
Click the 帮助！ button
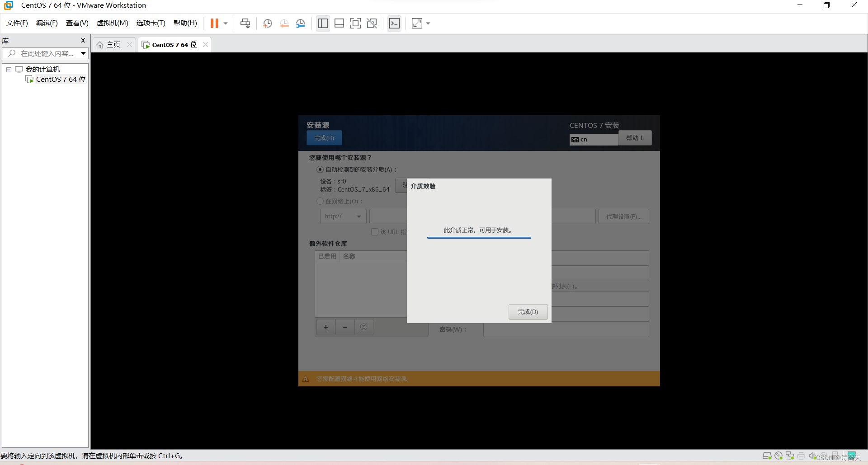(x=635, y=138)
